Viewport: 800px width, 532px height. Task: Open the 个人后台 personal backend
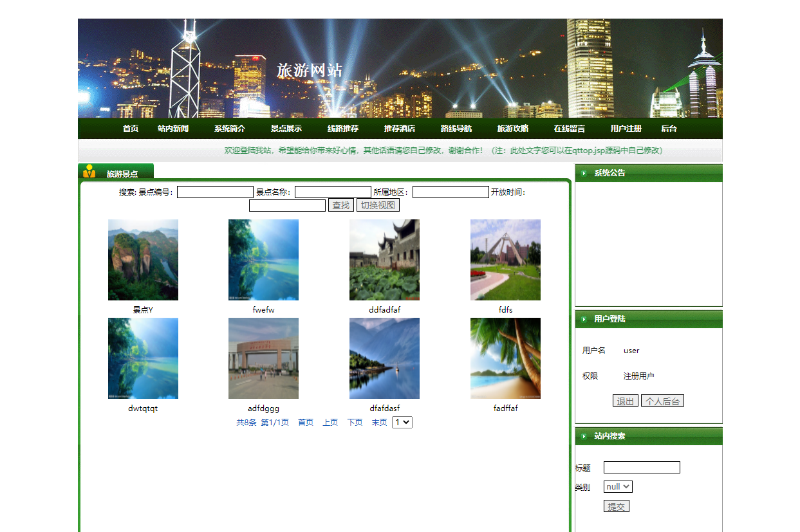pyautogui.click(x=662, y=400)
